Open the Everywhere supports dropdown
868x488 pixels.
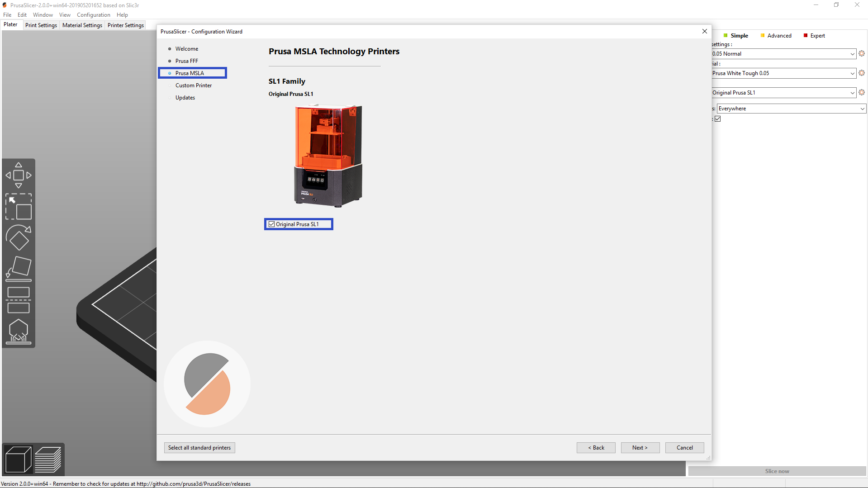pos(792,109)
